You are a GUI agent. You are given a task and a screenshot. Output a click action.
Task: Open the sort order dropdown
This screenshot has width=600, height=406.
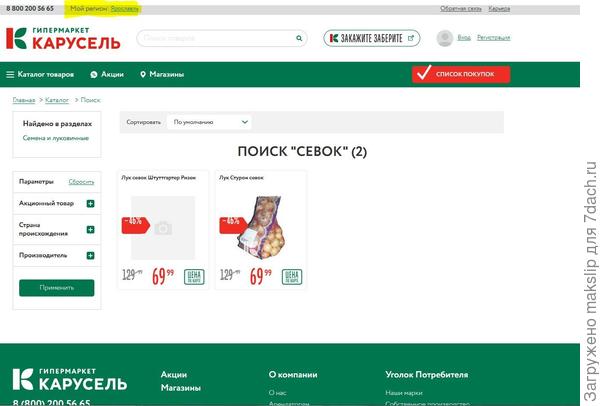209,122
